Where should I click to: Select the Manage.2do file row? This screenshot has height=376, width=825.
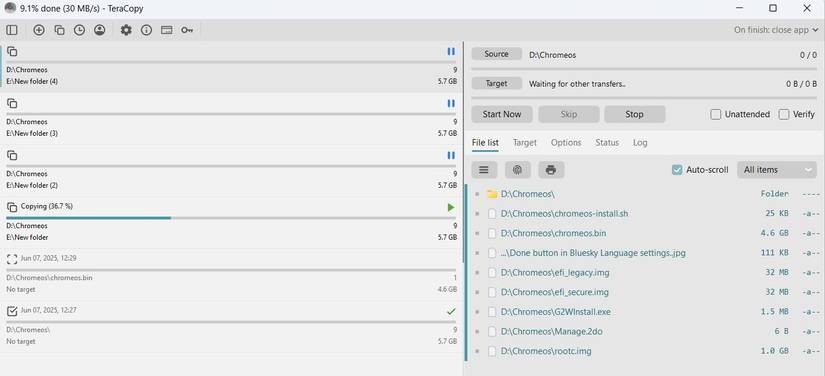coord(646,331)
